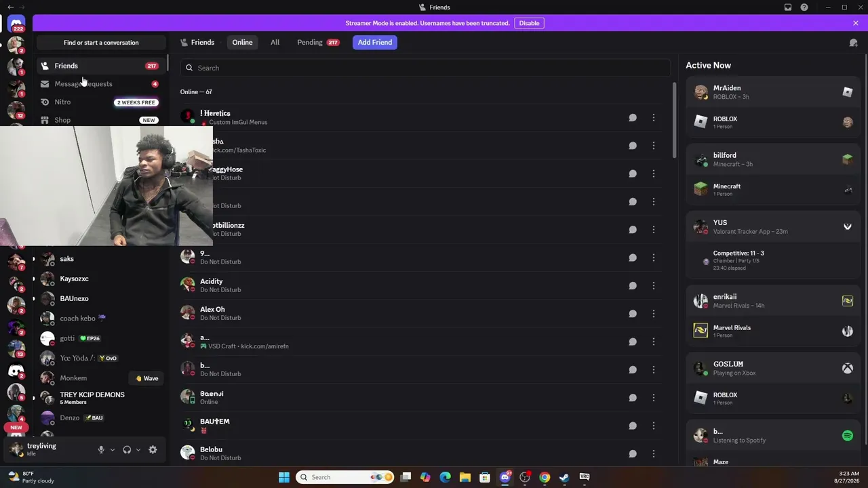Open File Explorer from the taskbar
868x488 pixels.
pyautogui.click(x=465, y=477)
